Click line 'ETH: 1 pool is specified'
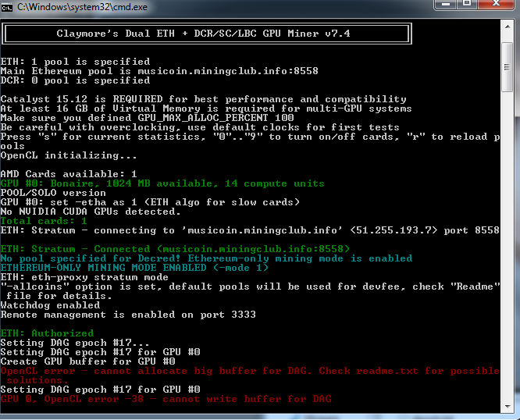520x420 pixels. (75, 62)
